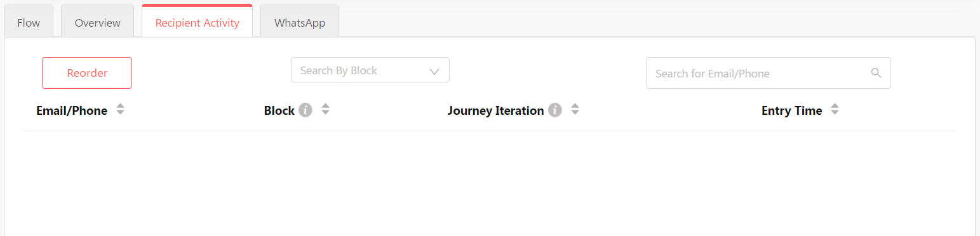Open the Search By Block dropdown field
The image size is (980, 236).
370,70
